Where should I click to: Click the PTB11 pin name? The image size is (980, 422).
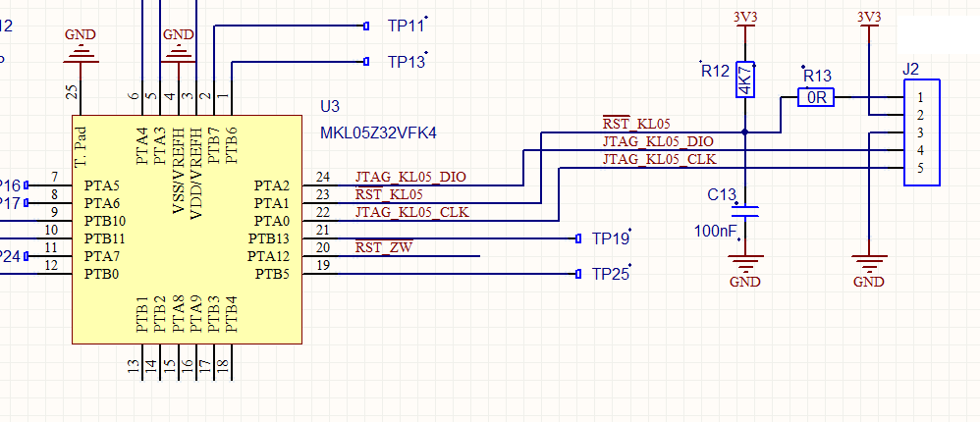pyautogui.click(x=105, y=239)
